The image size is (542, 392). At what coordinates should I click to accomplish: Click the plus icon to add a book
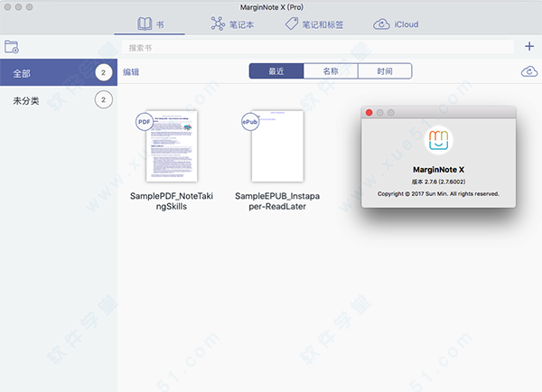[529, 46]
